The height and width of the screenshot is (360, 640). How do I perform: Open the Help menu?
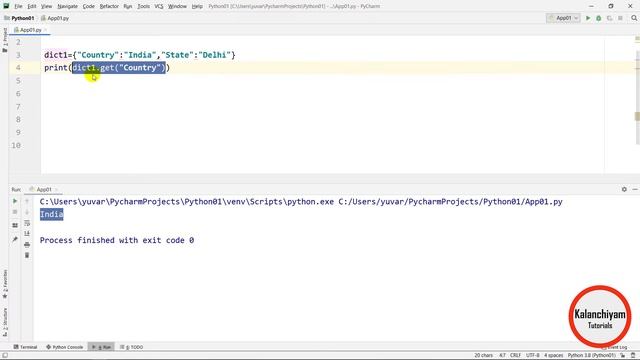tap(197, 6)
